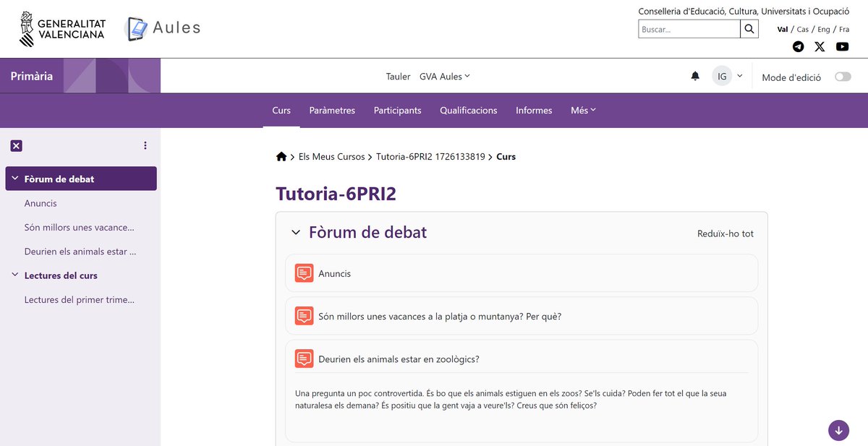Open the Anuncis forum link
This screenshot has height=446, width=868.
334,274
